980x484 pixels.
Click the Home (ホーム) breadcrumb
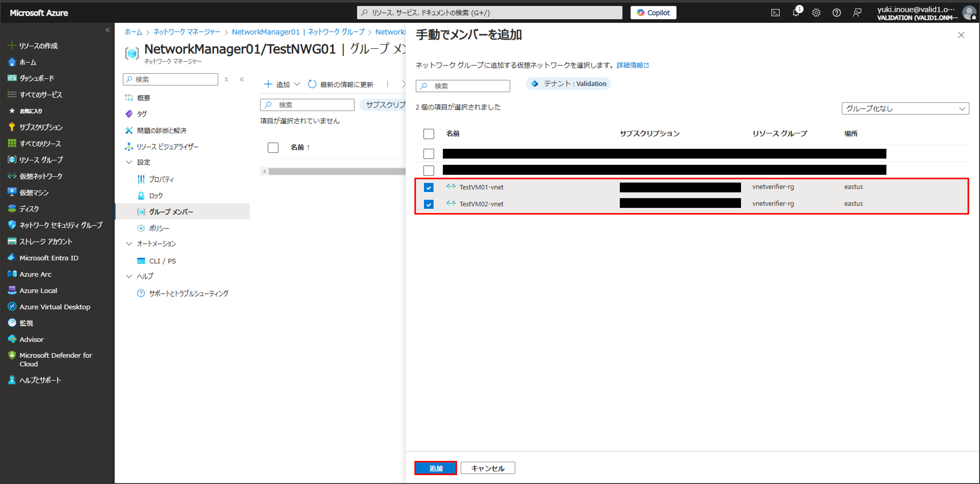[133, 32]
